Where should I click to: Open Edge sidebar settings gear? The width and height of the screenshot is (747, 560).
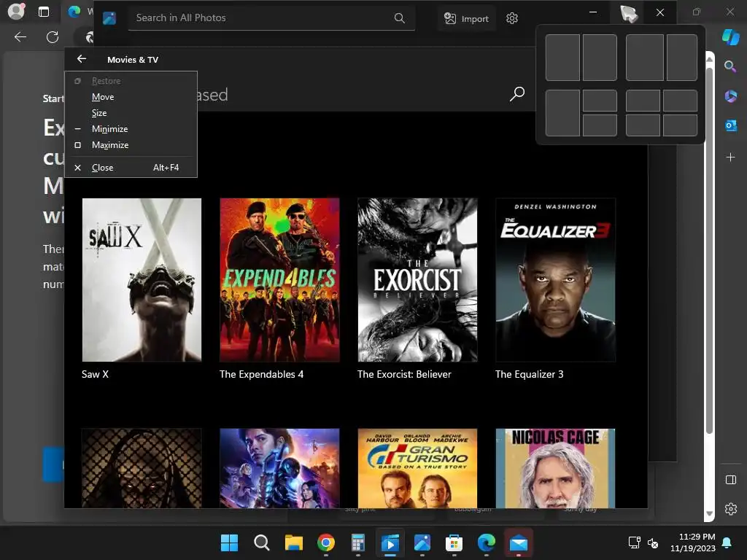click(x=730, y=509)
